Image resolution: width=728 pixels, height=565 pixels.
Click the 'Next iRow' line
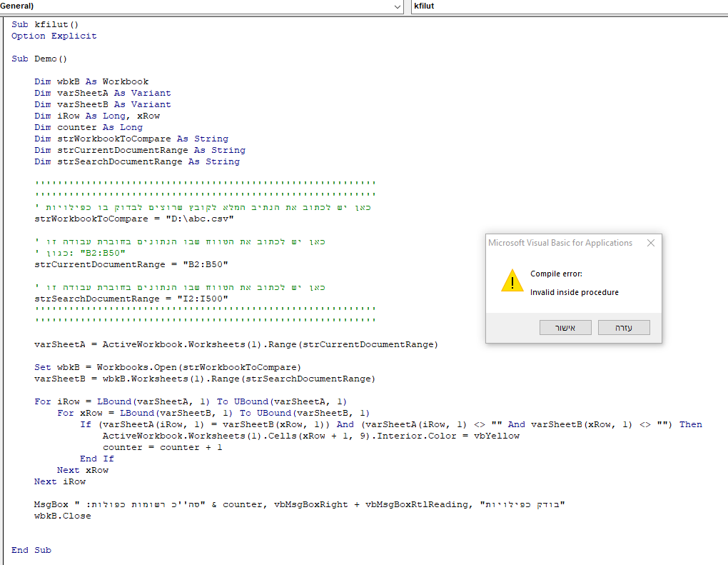(60, 482)
